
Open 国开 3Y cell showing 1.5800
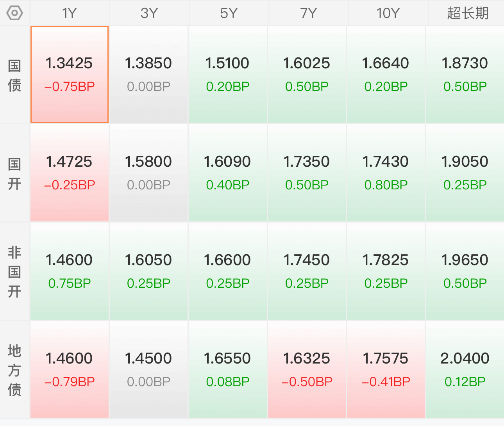pyautogui.click(x=148, y=173)
